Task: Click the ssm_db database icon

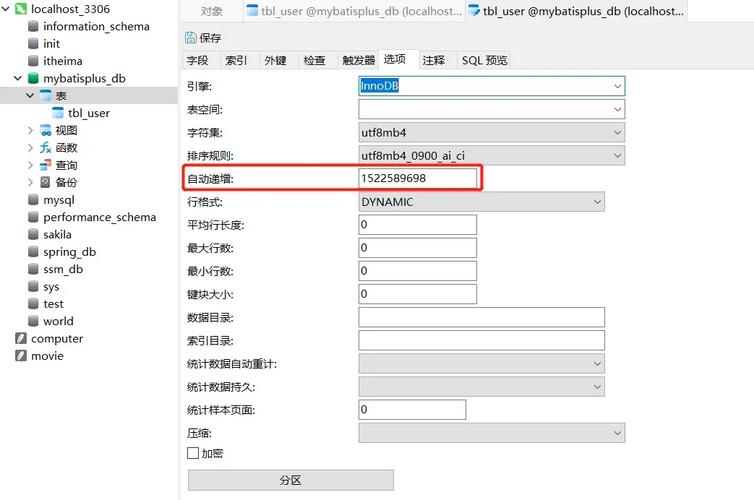Action: (x=33, y=269)
